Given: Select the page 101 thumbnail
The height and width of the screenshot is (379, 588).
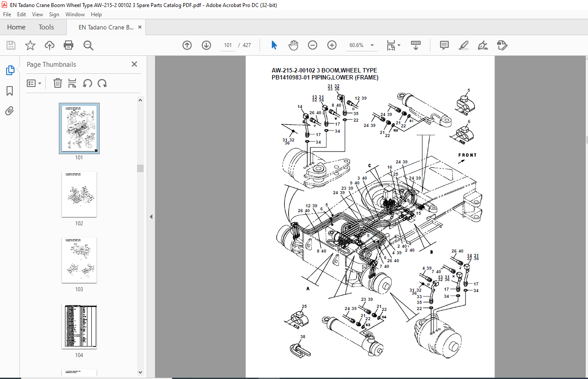Looking at the screenshot, I should pyautogui.click(x=79, y=128).
